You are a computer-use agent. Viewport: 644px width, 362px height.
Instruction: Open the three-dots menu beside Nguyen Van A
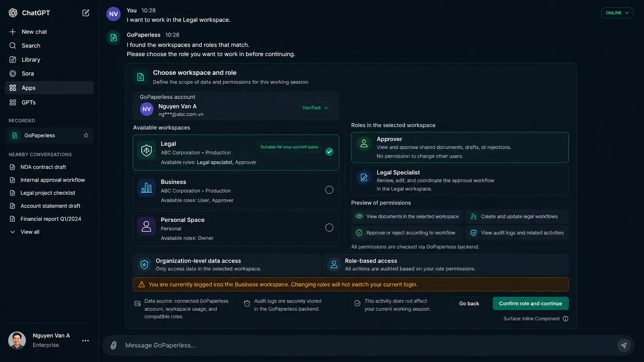coord(86,340)
